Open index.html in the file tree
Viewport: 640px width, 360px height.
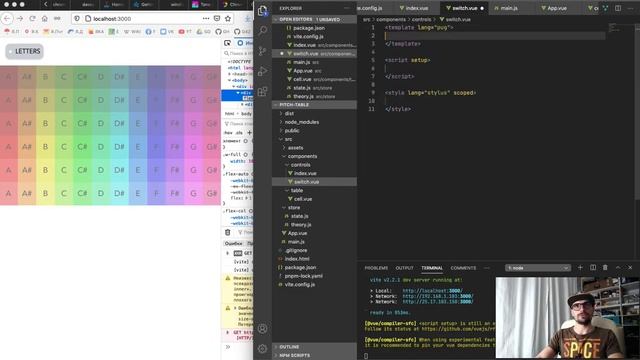coord(314,259)
